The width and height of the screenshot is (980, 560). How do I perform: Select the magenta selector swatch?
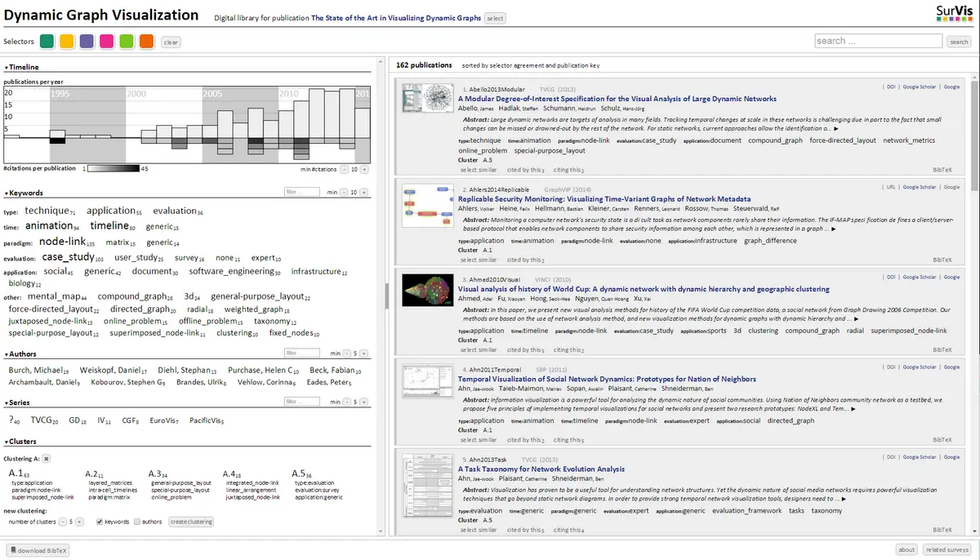pos(107,42)
